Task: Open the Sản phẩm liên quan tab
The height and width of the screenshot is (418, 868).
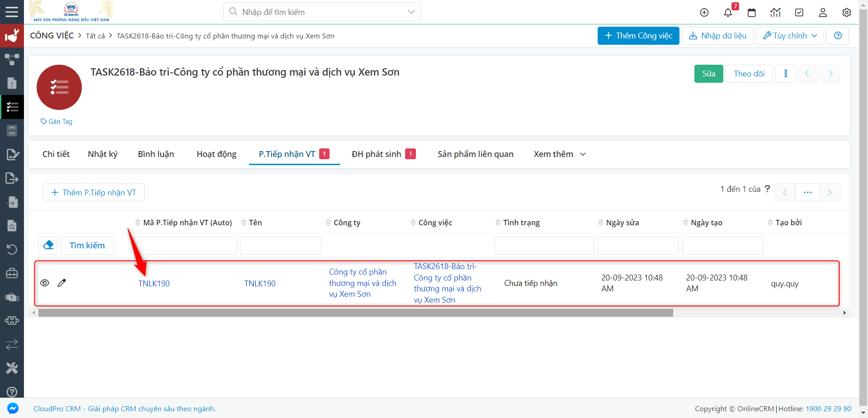Action: [x=476, y=154]
